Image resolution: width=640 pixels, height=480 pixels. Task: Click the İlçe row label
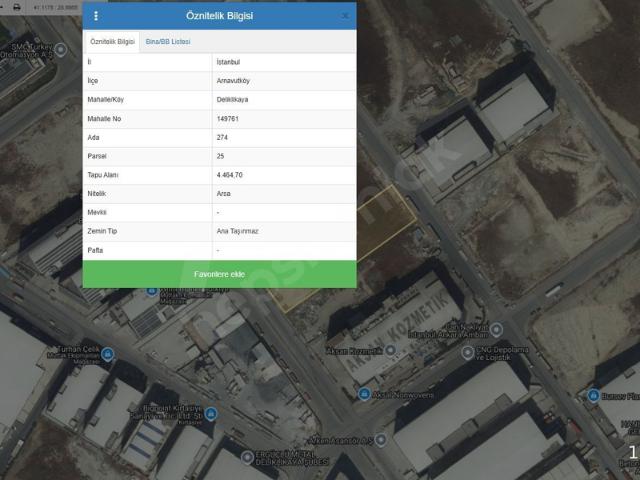click(x=93, y=81)
